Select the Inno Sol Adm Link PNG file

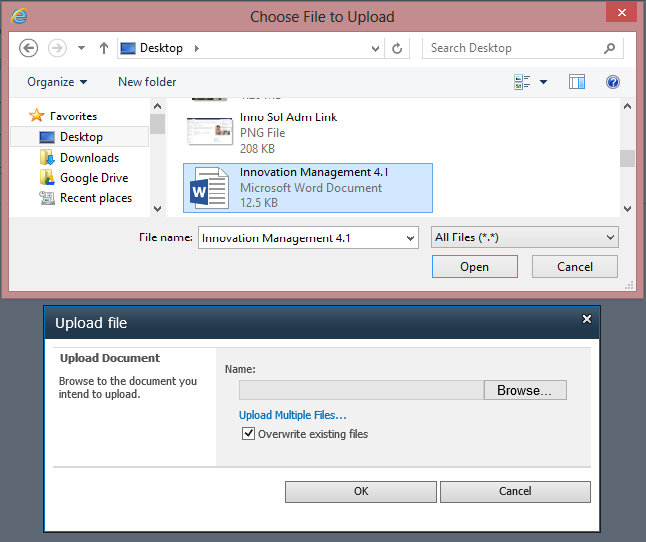288,132
